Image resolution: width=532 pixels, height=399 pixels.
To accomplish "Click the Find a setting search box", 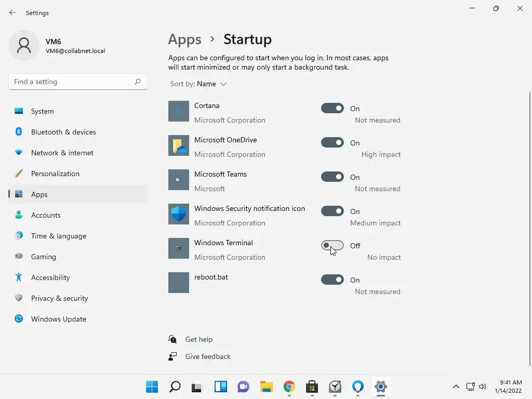I will [x=78, y=82].
